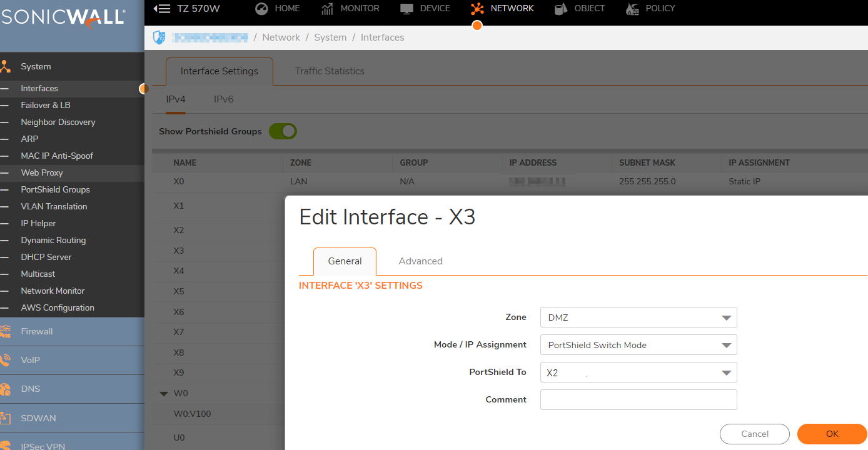868x450 pixels.
Task: Select AWS Configuration in the sidebar
Action: tap(58, 307)
